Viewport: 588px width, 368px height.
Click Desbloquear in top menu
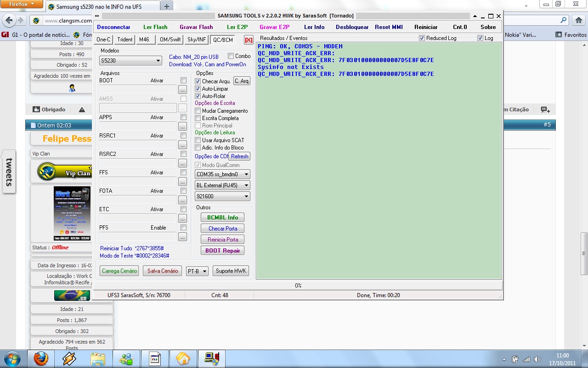tap(352, 27)
